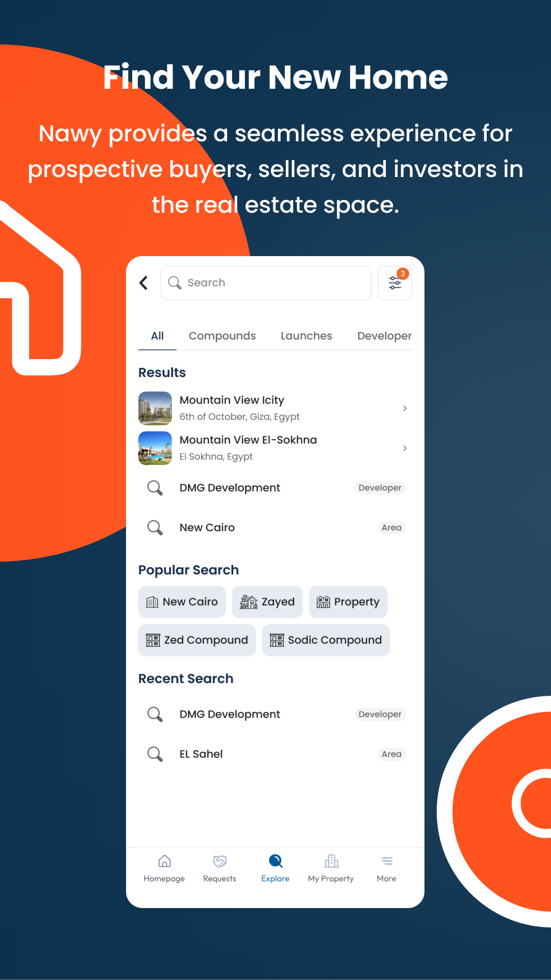This screenshot has height=980, width=551.
Task: Go to Homepage in bottom navigation
Action: point(164,868)
